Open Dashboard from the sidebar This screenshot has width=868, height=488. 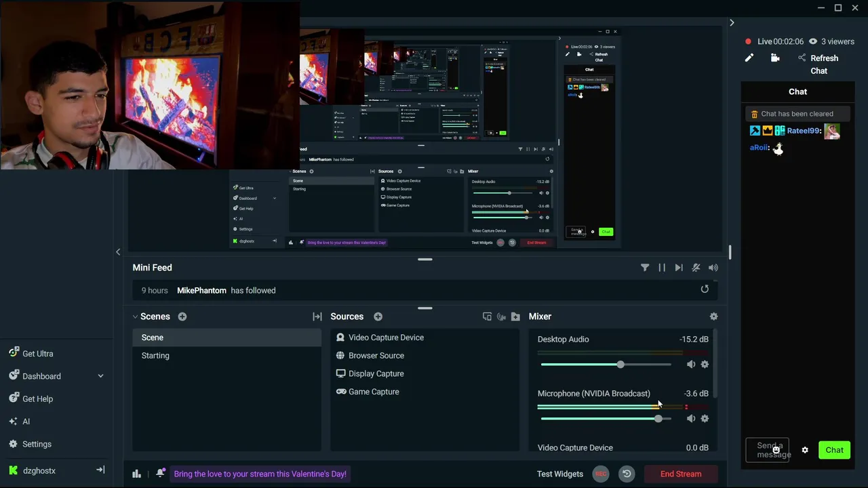(x=35, y=376)
